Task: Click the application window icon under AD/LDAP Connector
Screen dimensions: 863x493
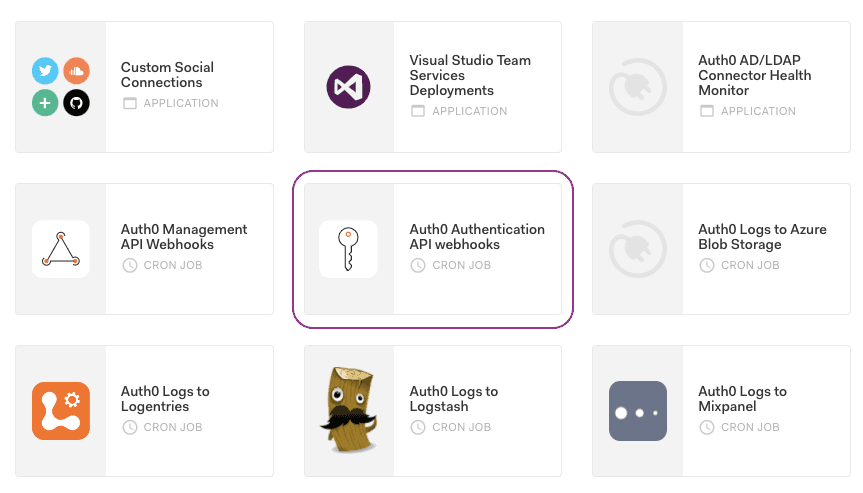Action: pyautogui.click(x=707, y=111)
